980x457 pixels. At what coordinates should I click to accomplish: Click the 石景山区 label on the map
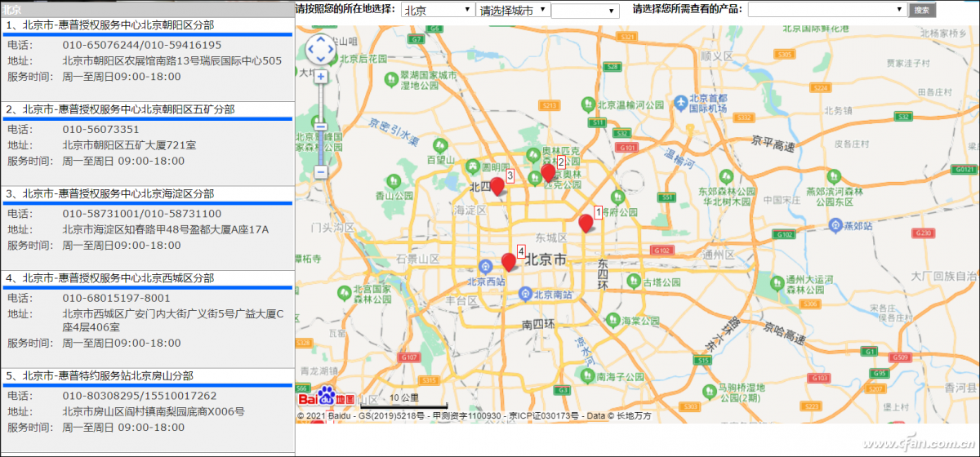(x=418, y=259)
